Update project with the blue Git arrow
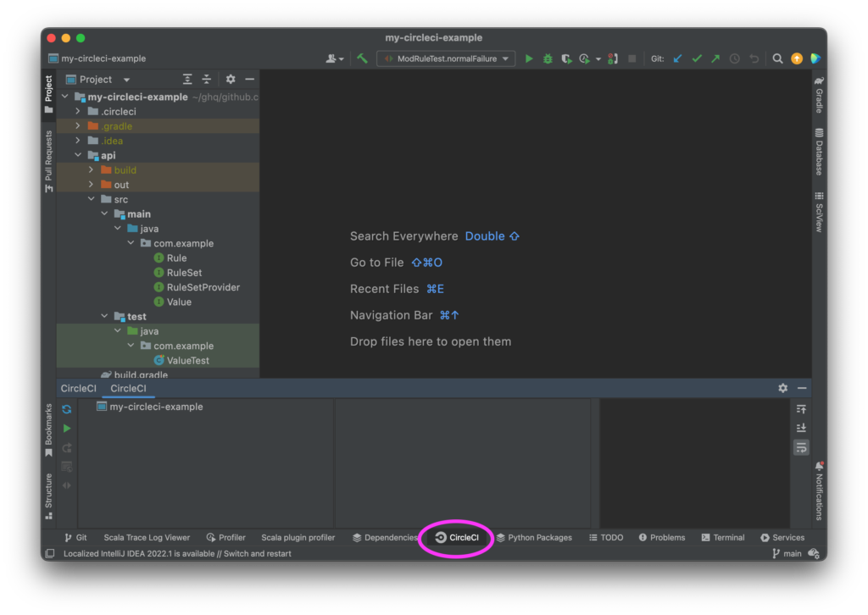This screenshot has height=615, width=868. click(x=677, y=58)
